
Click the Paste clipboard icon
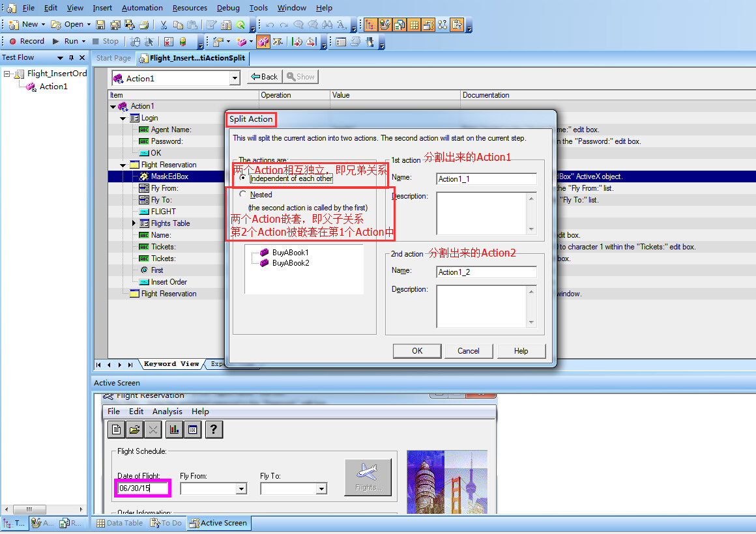pyautogui.click(x=192, y=25)
